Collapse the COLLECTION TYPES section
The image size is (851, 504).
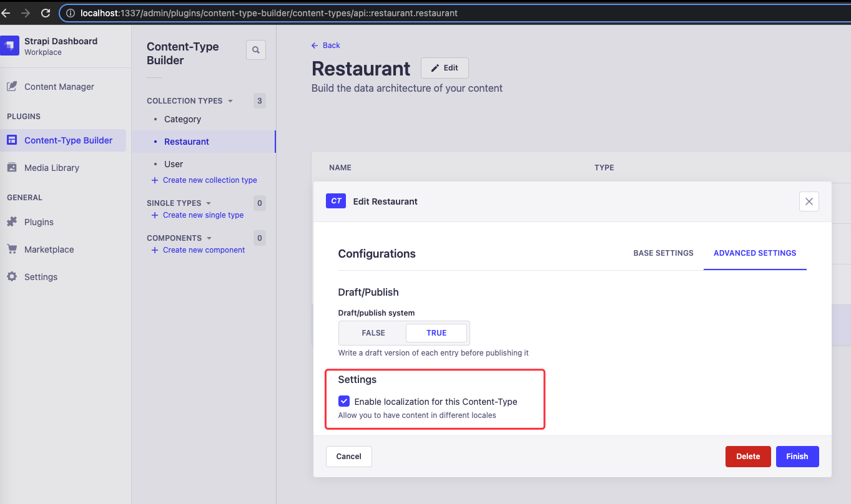(231, 100)
